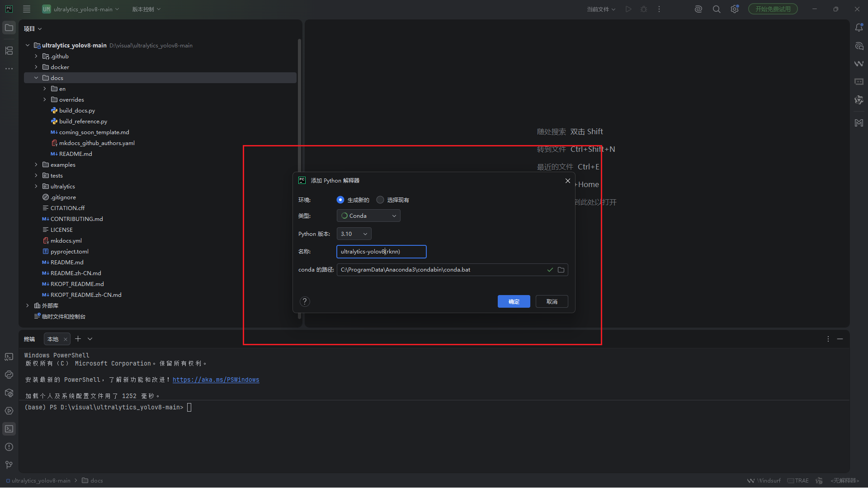
Task: Open the aka.ms/PSWindows link
Action: pos(216,380)
